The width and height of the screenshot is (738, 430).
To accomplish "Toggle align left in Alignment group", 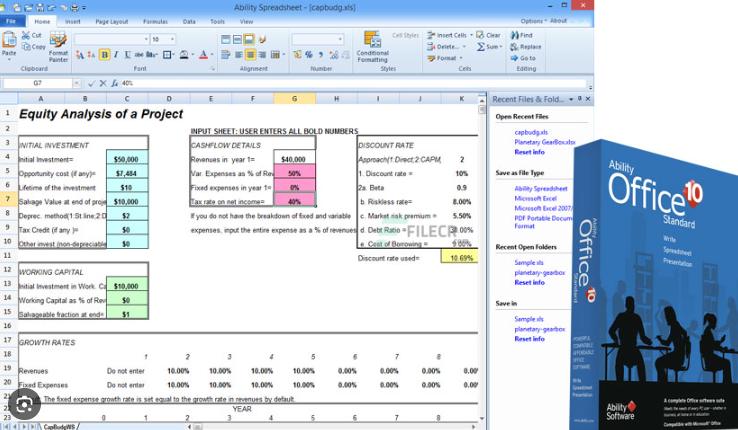I will pos(239,55).
